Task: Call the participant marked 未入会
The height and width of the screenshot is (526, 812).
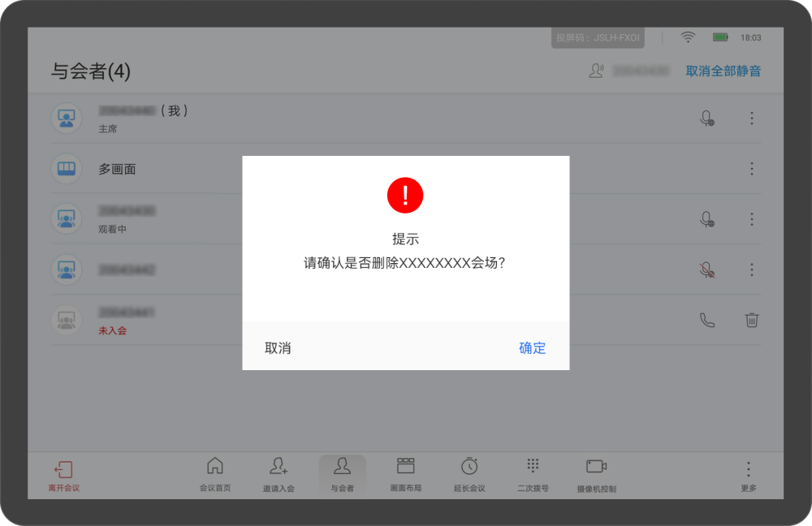Action: click(x=707, y=320)
